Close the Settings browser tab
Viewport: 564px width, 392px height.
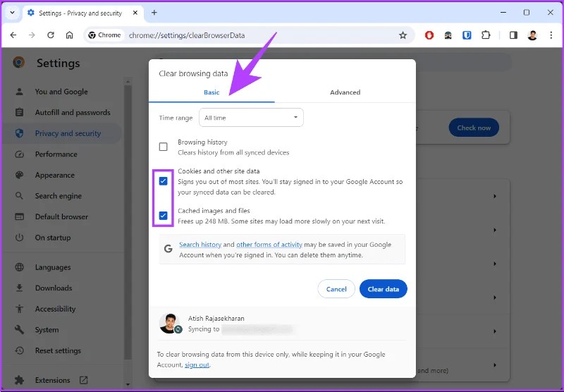135,13
